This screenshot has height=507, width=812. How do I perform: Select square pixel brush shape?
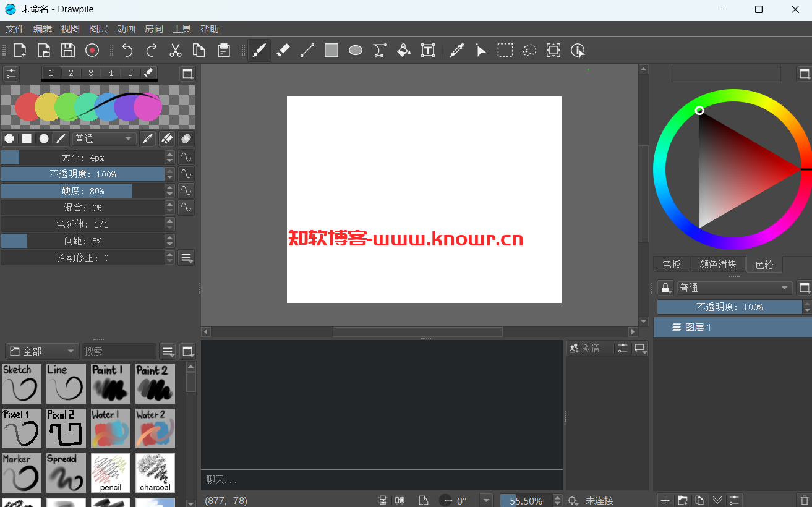coord(27,138)
